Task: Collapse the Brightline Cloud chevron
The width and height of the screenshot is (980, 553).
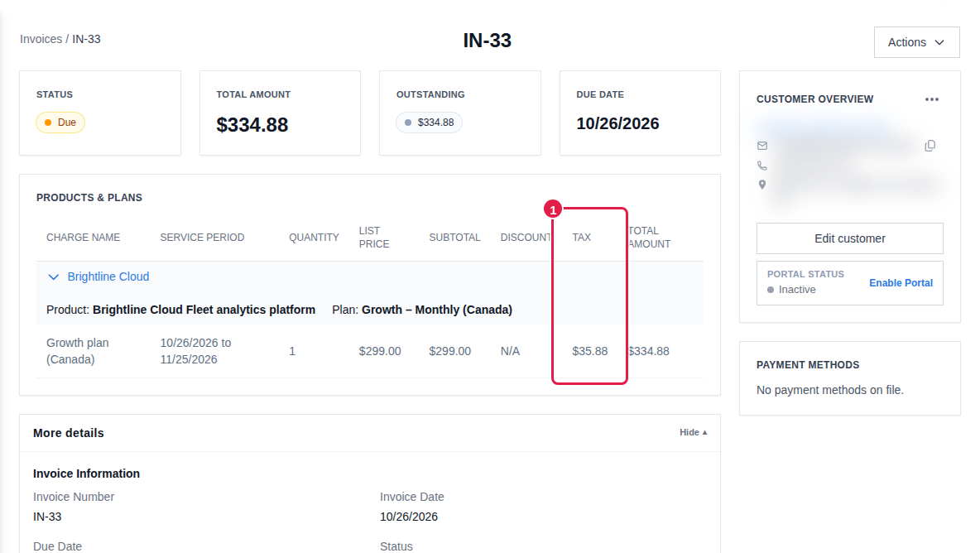Action: tap(54, 276)
